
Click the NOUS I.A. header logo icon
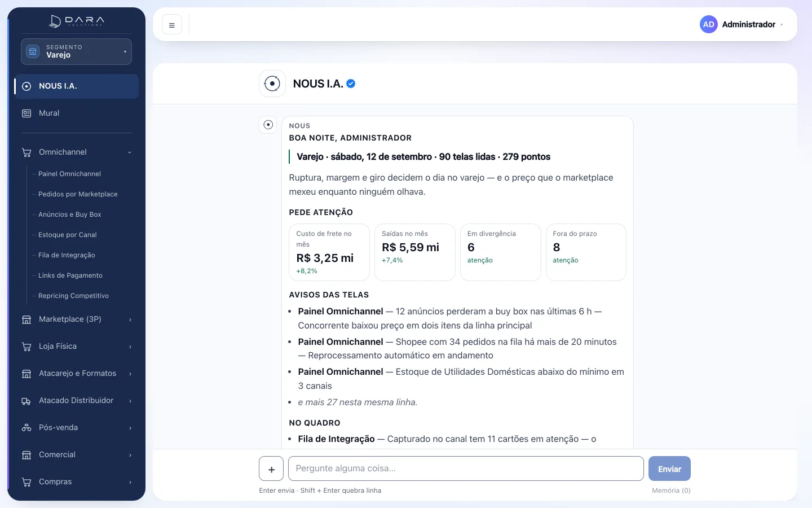click(272, 84)
